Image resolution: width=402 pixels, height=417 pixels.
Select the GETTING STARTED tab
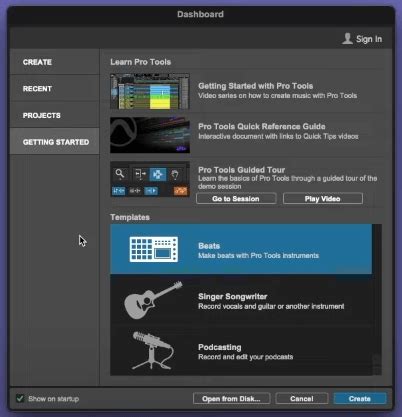pos(55,142)
